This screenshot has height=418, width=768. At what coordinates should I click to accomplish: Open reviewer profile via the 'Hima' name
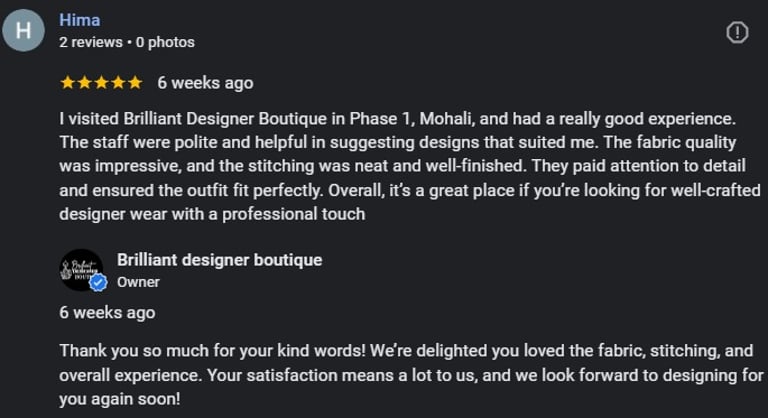coord(80,20)
